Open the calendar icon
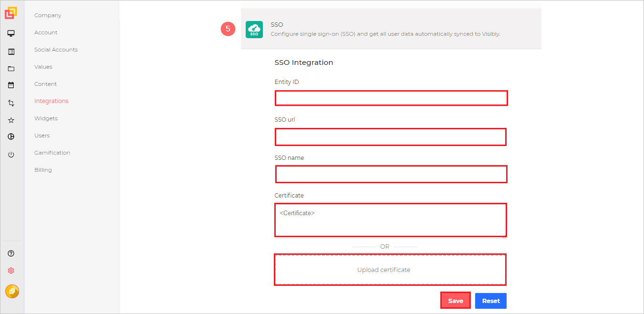 11,84
